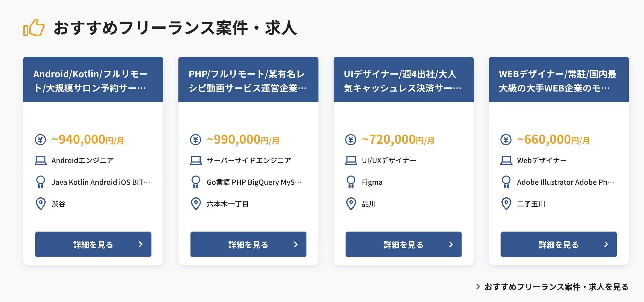Image resolution: width=644 pixels, height=302 pixels.
Task: Open the UIデザイナー/週4出社 card title
Action: click(x=402, y=81)
